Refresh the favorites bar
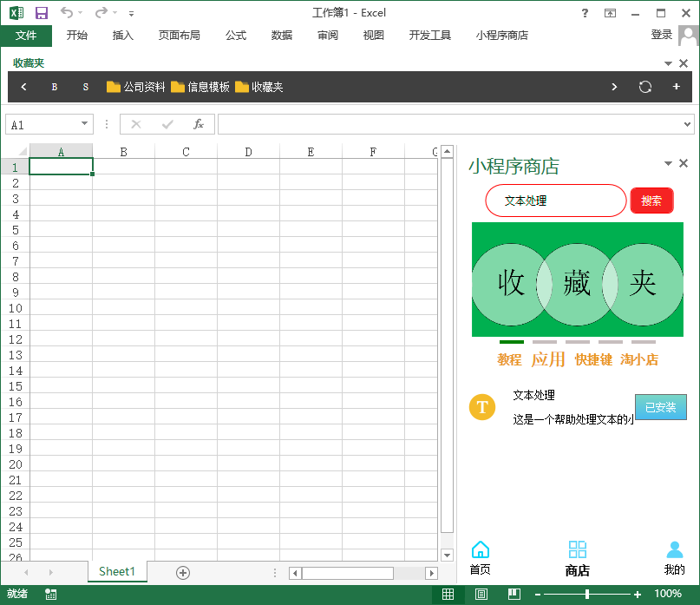 tap(645, 87)
